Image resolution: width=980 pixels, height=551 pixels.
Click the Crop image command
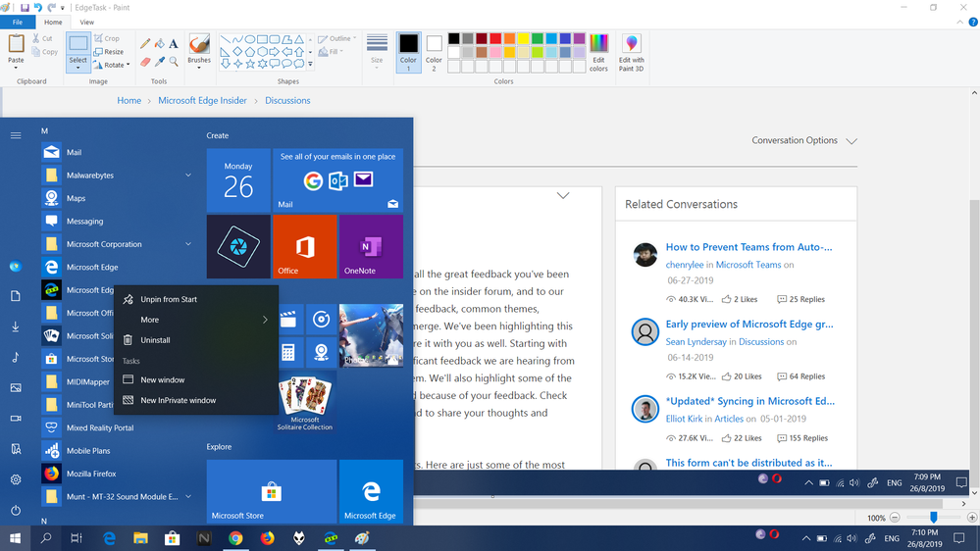pyautogui.click(x=106, y=38)
